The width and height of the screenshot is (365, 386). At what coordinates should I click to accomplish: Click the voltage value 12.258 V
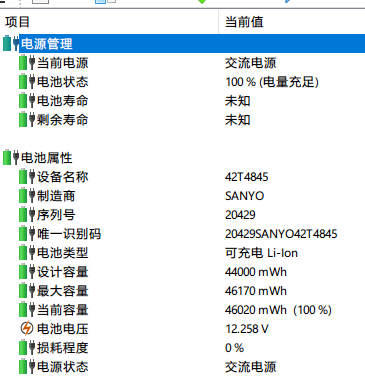247,329
